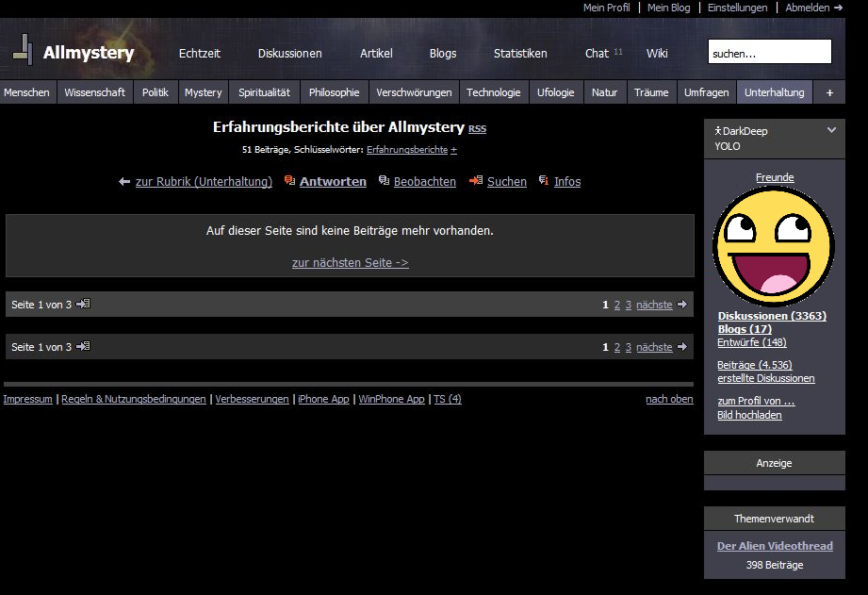This screenshot has height=595, width=868.
Task: Open Blogs in main navigation
Action: point(443,53)
